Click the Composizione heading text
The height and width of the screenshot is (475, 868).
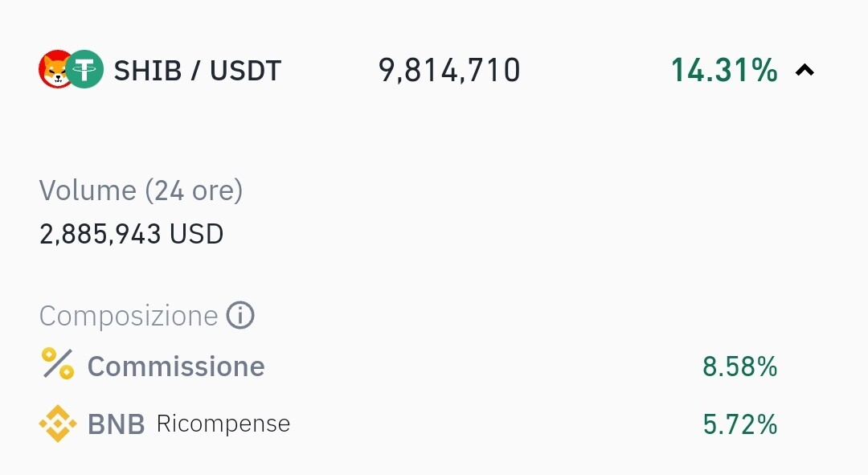pyautogui.click(x=129, y=316)
